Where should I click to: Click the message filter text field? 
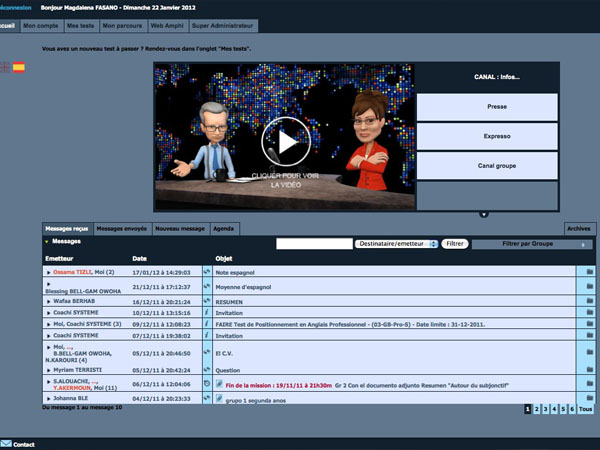[314, 244]
